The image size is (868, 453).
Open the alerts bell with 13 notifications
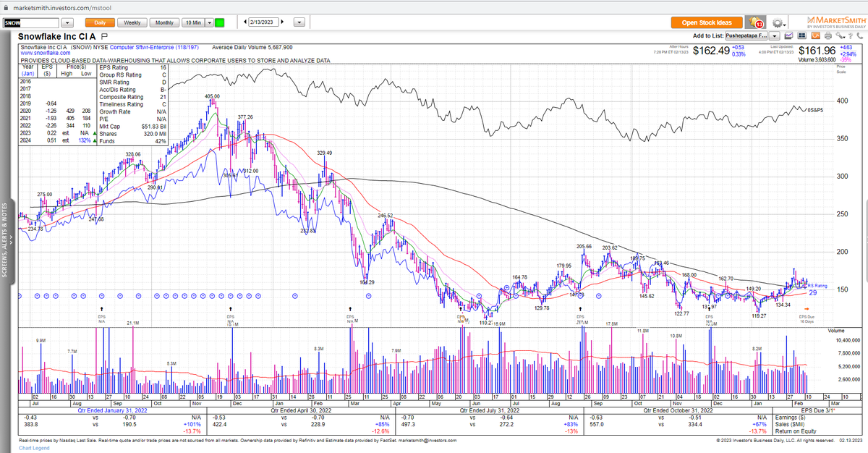(754, 22)
